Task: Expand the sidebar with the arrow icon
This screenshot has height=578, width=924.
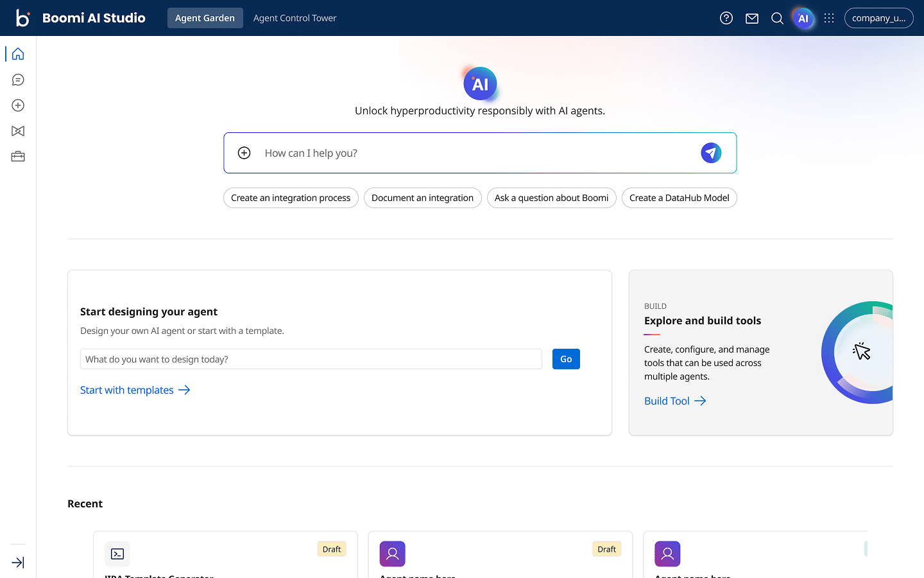Action: [18, 563]
